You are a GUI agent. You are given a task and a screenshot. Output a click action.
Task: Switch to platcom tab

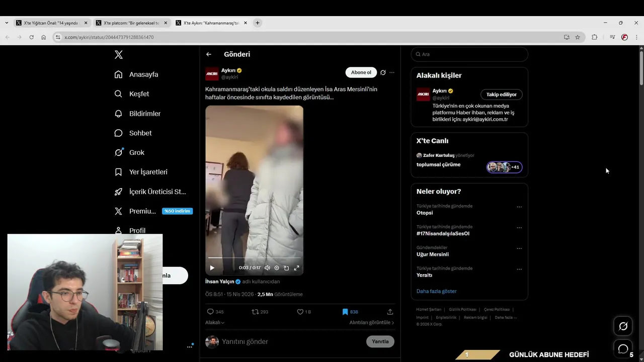point(131,23)
